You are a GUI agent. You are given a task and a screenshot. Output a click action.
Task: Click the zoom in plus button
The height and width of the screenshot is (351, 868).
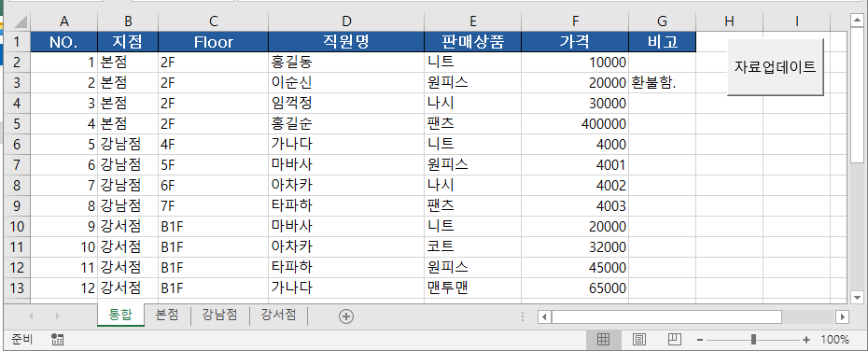tap(806, 340)
